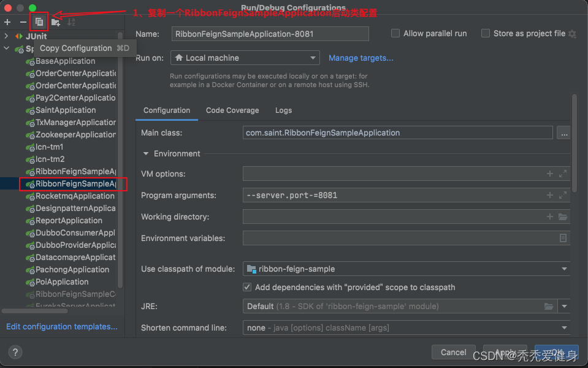Select DubboProviderApplication configuration
Image resolution: width=588 pixels, height=368 pixels.
click(71, 245)
